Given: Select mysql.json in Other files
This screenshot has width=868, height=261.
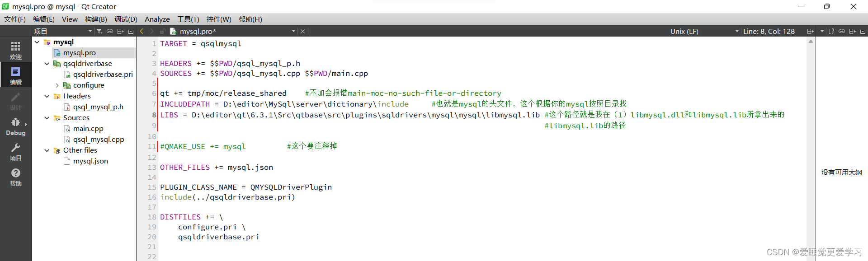Looking at the screenshot, I should coord(90,161).
